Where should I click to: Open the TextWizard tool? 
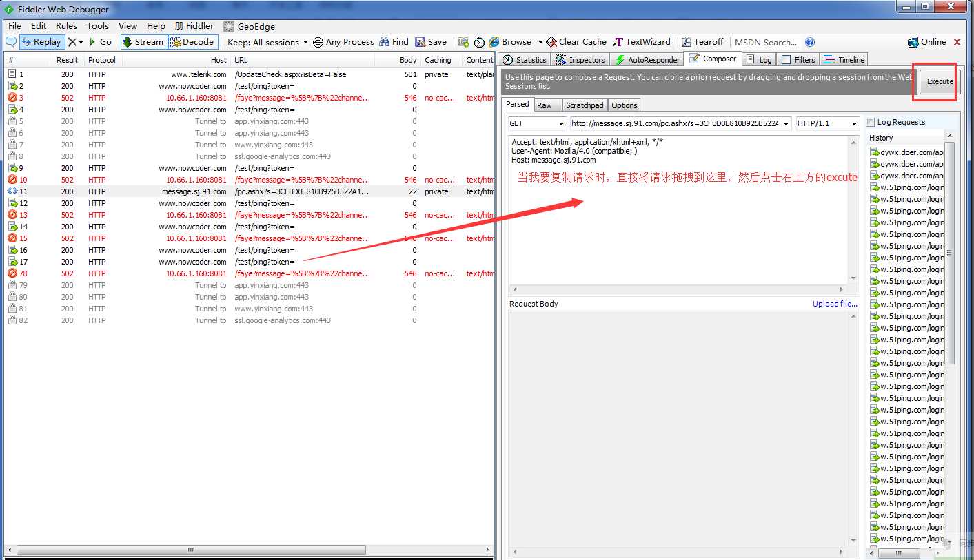point(642,42)
